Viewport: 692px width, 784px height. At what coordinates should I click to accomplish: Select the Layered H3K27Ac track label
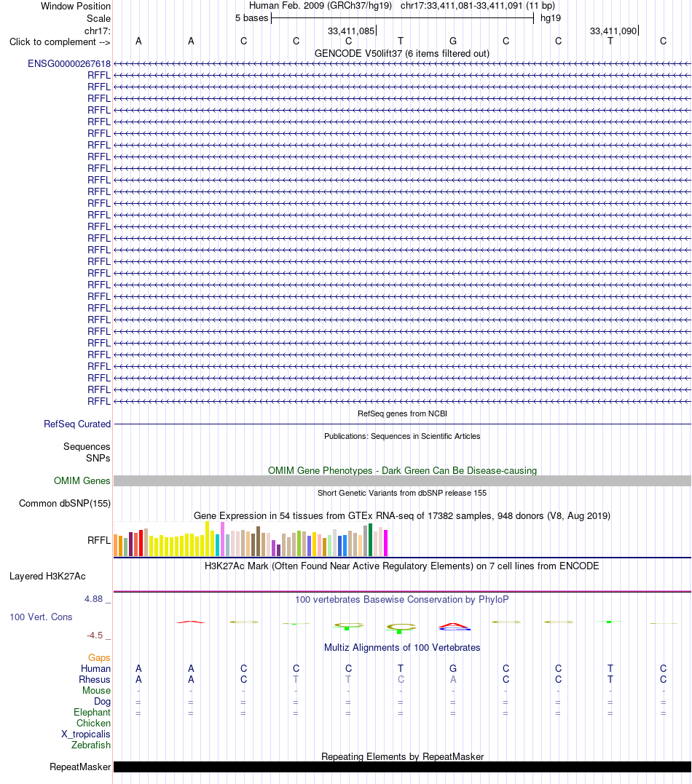pos(47,576)
